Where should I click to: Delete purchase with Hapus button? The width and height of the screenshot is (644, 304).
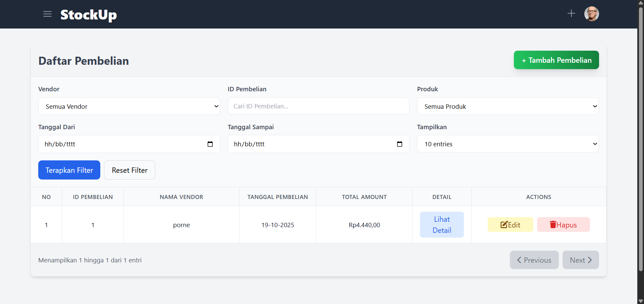[x=563, y=224]
